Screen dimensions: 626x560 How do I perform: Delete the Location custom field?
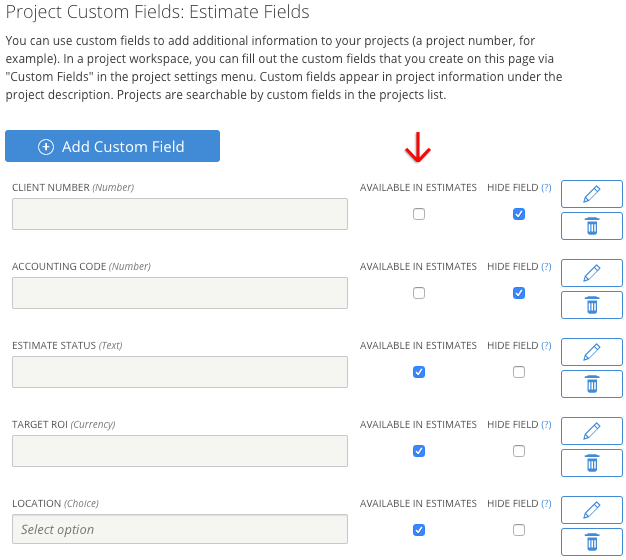click(x=591, y=542)
